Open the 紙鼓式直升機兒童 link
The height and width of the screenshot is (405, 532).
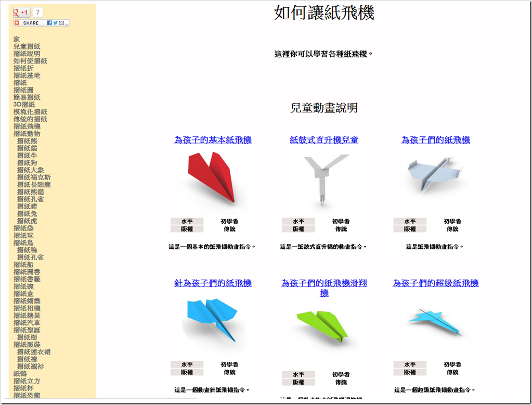pos(324,140)
